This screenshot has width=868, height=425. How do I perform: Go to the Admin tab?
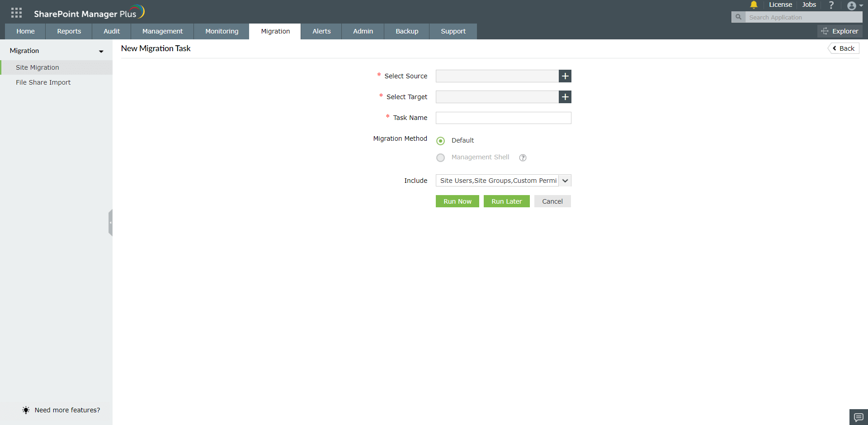363,31
